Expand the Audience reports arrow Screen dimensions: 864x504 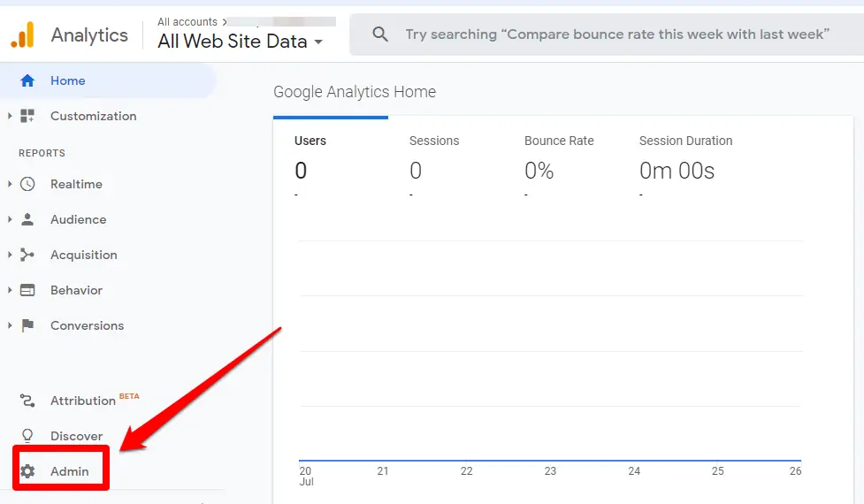coord(10,219)
